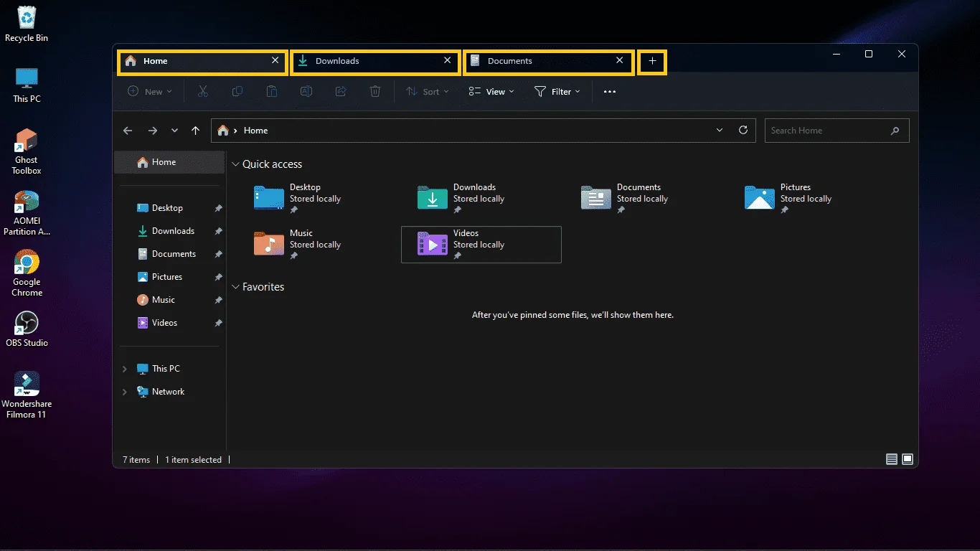980x551 pixels.
Task: Go forward with the right arrow
Action: pyautogui.click(x=152, y=131)
